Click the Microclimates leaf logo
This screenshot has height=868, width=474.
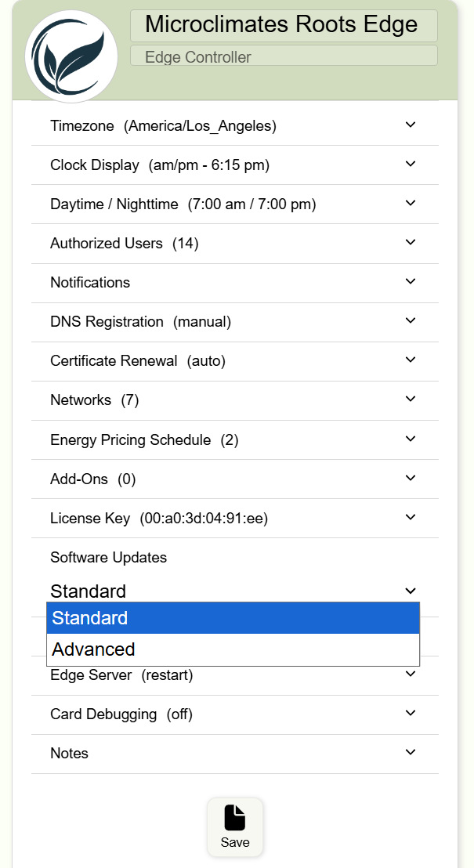[71, 56]
